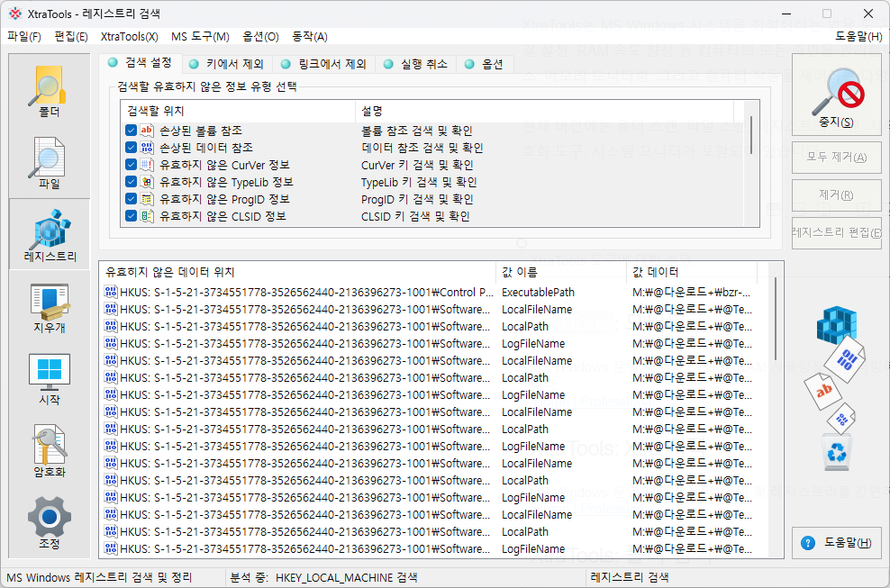Viewport: 890px width, 588px height.
Task: Click the 손상된 볼륨 참조 'ab' icon
Action: 147,131
